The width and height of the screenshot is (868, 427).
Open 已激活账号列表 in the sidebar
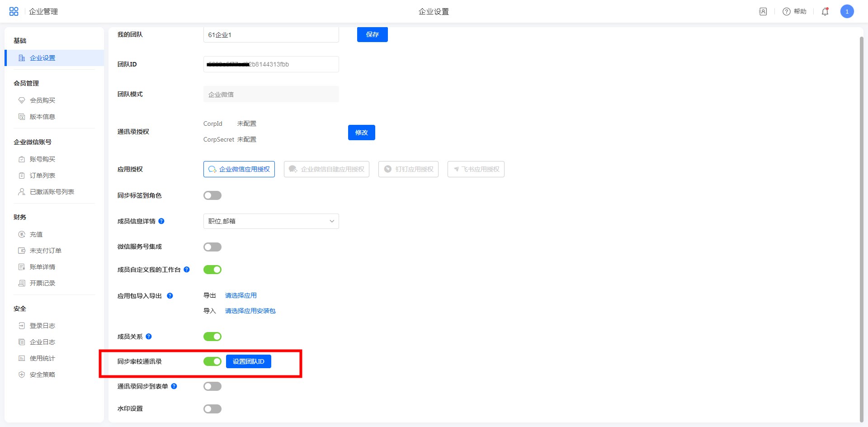tap(52, 192)
